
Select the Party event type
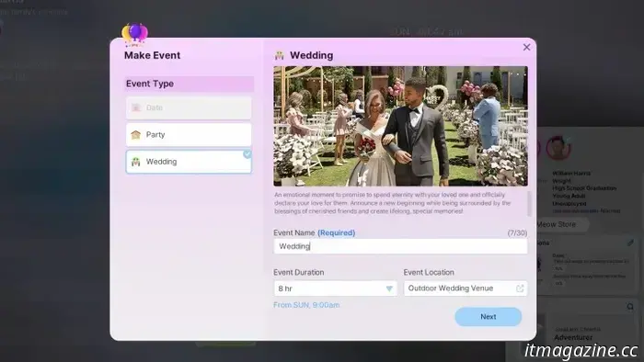tap(189, 134)
